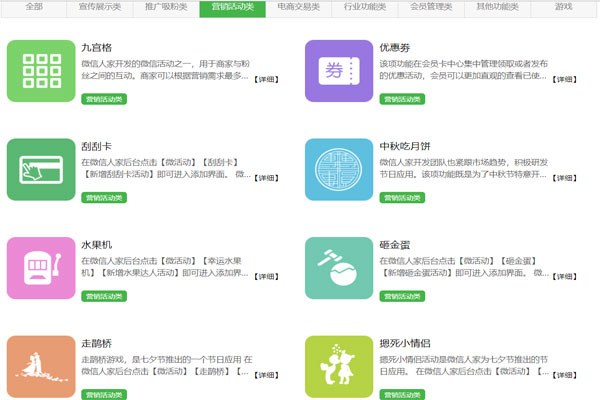Switch to the 电商交易类 tab
This screenshot has width=600, height=400.
[299, 8]
